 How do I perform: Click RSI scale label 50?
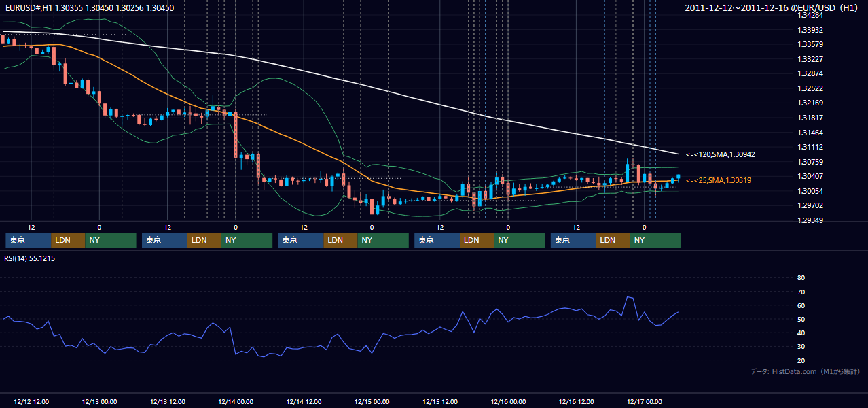[801, 319]
